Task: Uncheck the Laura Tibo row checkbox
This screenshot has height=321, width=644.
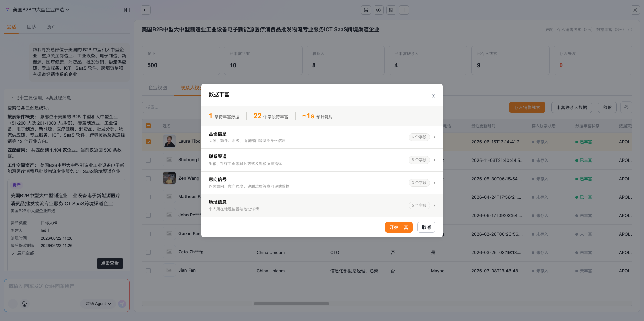Action: point(148,142)
